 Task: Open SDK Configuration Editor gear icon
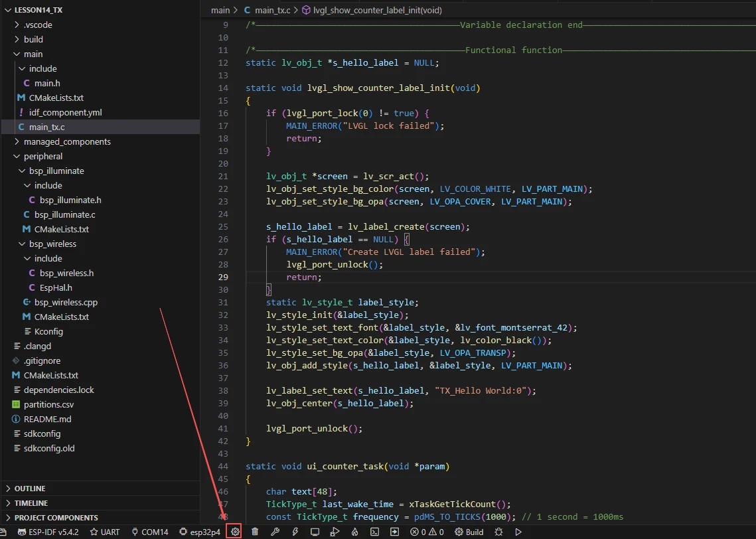[x=235, y=532]
